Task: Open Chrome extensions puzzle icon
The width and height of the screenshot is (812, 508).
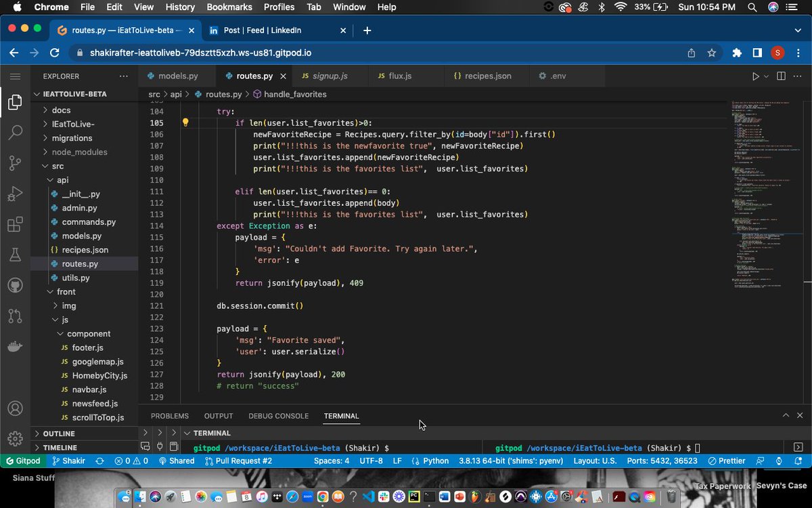Action: click(x=738, y=53)
